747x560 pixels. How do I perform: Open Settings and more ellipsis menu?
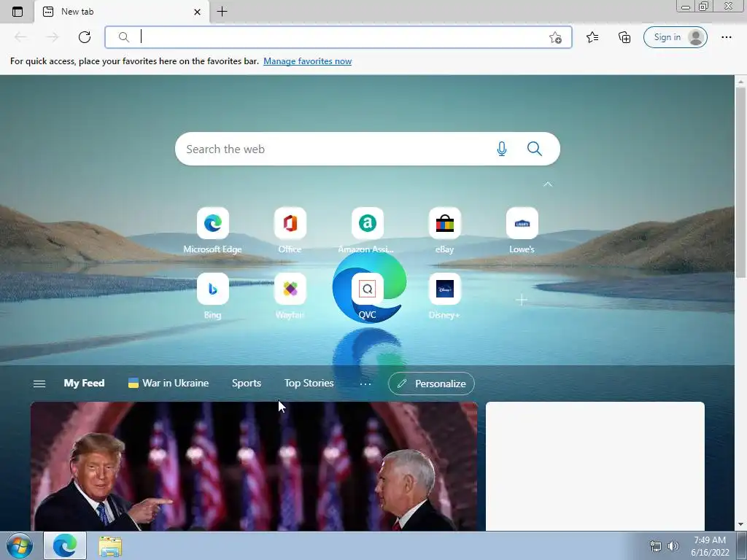click(x=727, y=37)
